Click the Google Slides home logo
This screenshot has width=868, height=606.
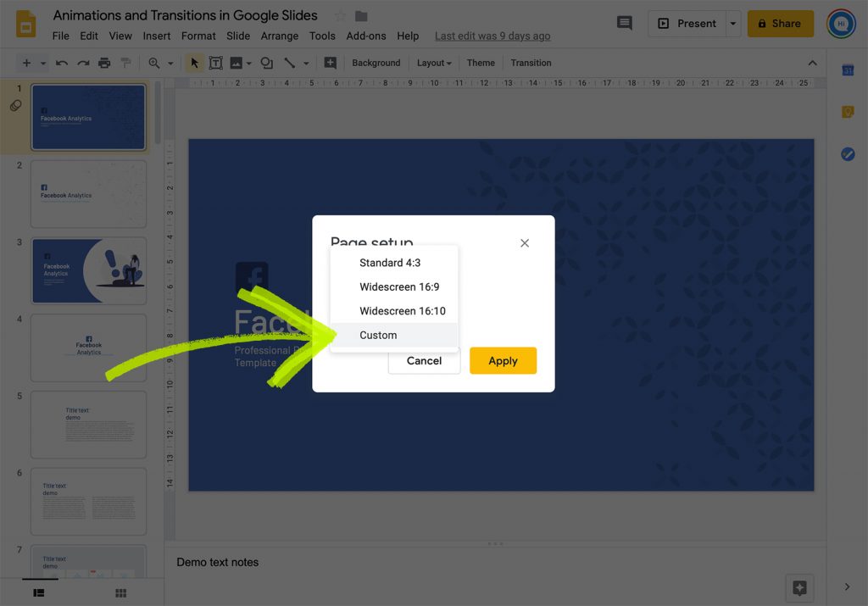point(25,25)
